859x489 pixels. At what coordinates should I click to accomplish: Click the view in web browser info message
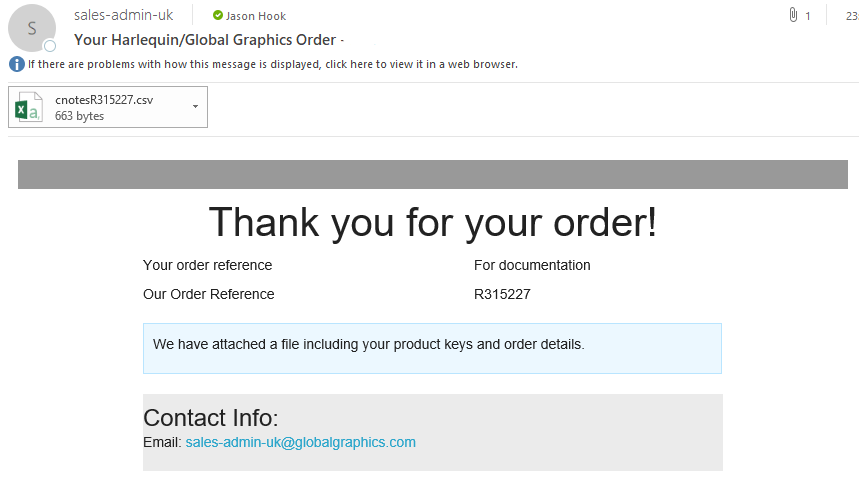[x=273, y=64]
